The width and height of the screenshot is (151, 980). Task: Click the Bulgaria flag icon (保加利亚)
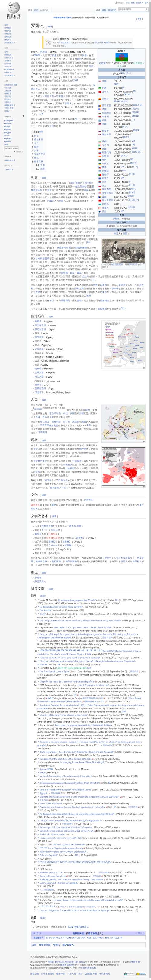100,113
